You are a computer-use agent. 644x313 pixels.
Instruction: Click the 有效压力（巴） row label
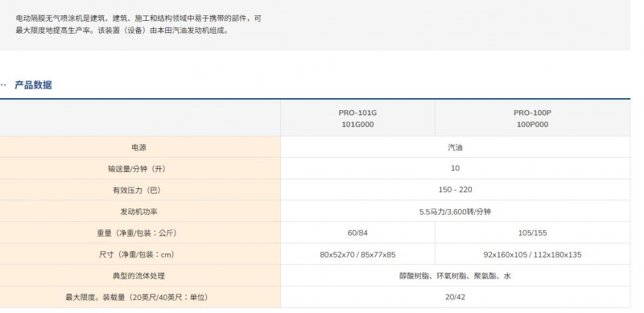coord(138,190)
